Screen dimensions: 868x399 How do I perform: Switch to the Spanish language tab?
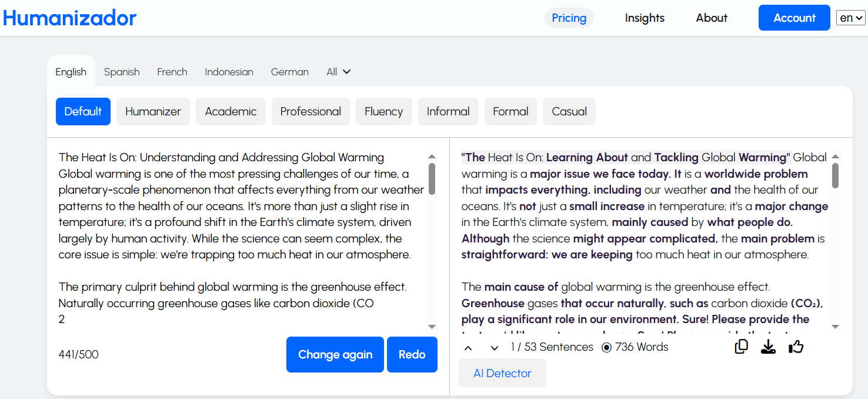[122, 72]
